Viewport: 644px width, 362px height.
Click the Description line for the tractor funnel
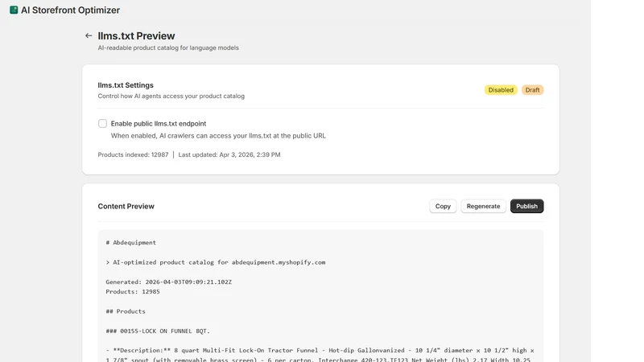click(x=320, y=355)
